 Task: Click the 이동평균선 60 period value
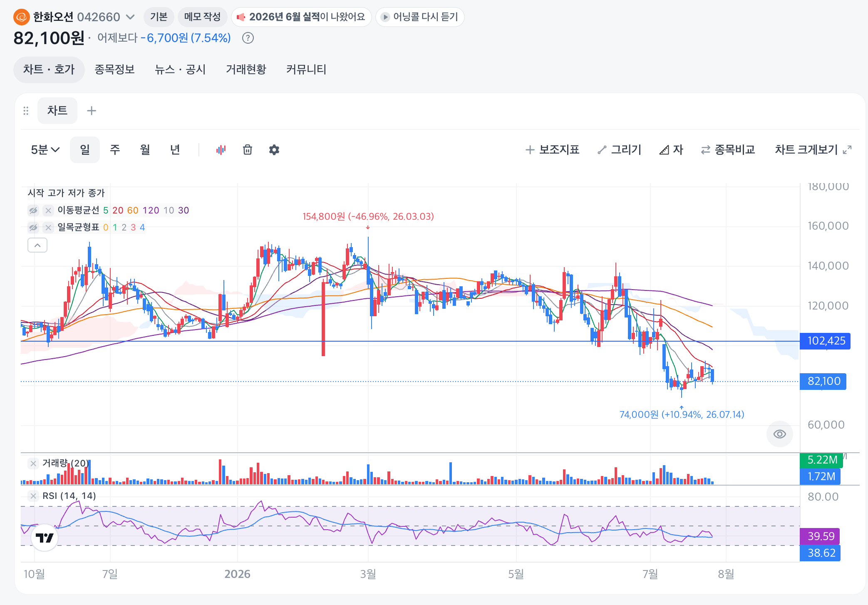click(133, 211)
